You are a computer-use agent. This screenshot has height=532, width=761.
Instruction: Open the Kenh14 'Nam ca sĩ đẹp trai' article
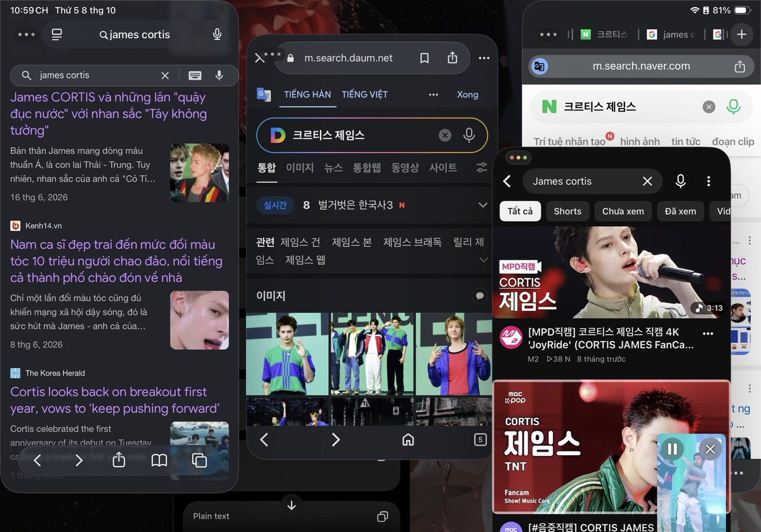tap(117, 261)
